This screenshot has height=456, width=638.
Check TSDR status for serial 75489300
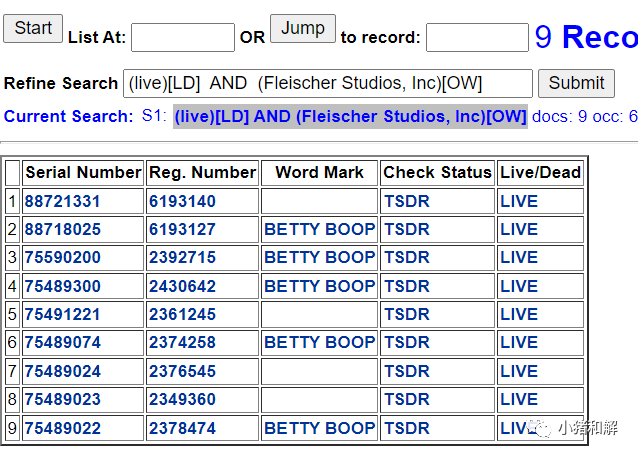(407, 286)
